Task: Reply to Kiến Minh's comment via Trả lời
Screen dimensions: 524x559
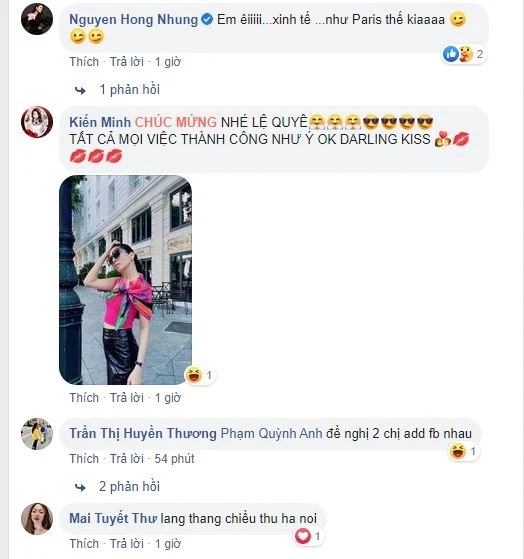Action: [x=127, y=398]
